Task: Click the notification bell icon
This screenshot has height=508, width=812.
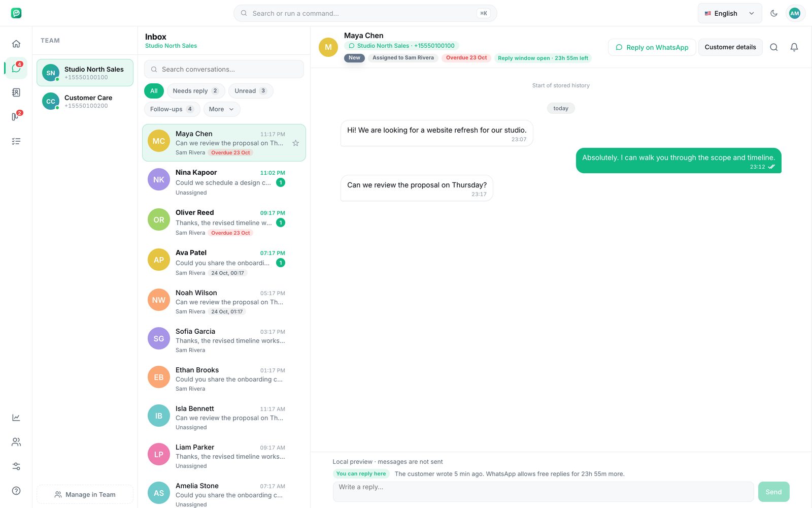Action: 794,47
